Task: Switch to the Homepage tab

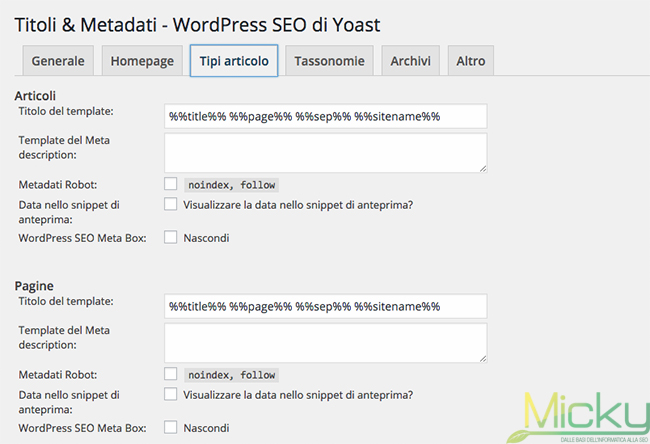Action: coord(142,61)
